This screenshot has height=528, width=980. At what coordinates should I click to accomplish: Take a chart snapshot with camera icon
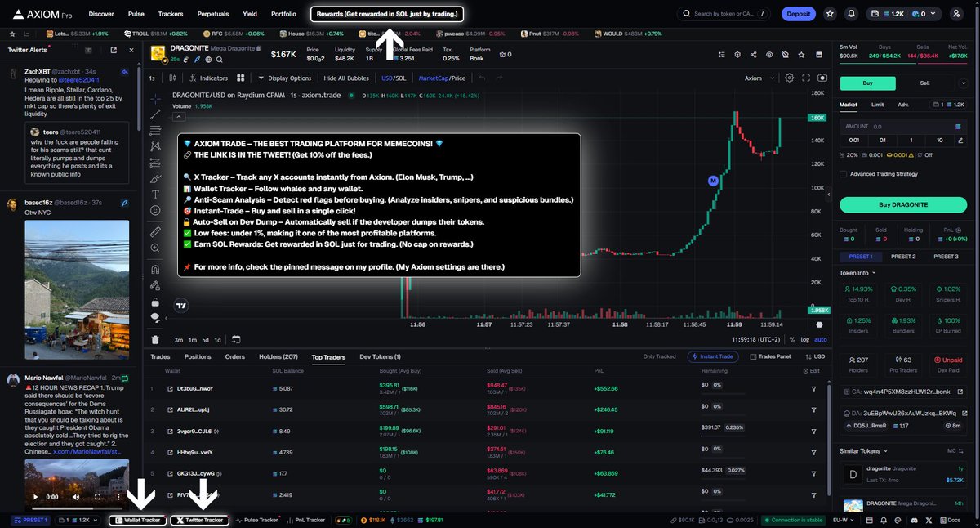tap(822, 78)
